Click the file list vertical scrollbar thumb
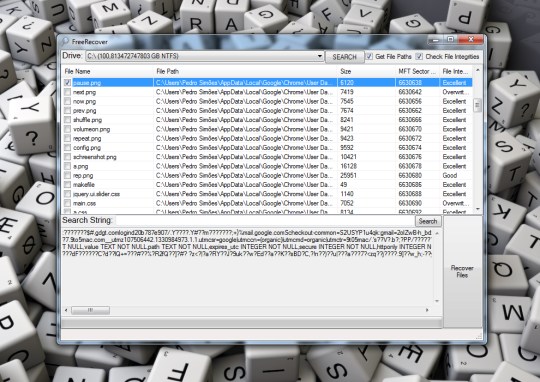The height and width of the screenshot is (382, 540). point(477,105)
